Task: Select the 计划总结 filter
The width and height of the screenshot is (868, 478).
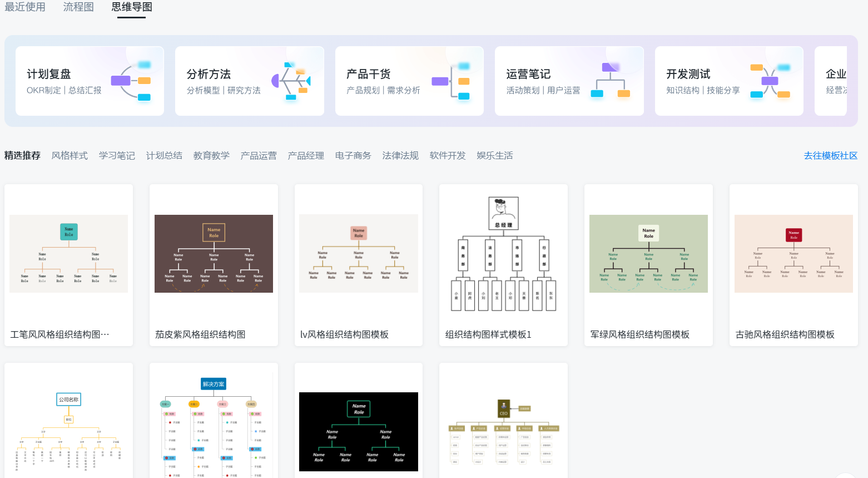Action: [x=164, y=156]
